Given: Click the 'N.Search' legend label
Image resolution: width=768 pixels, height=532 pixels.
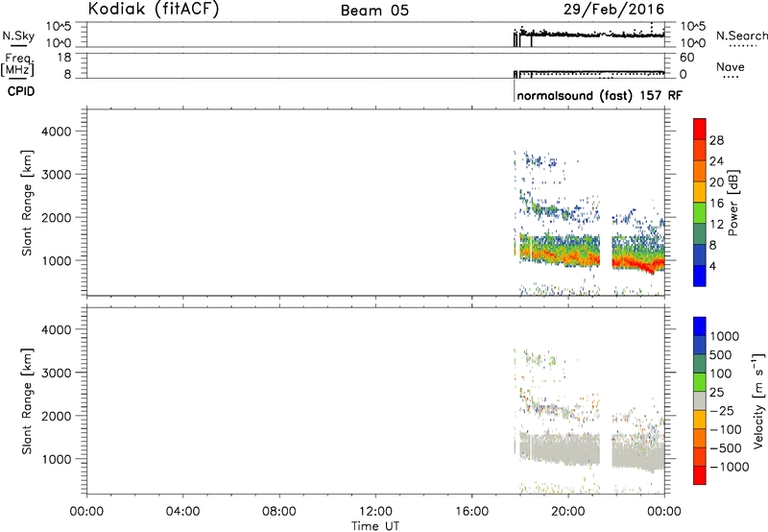Looking at the screenshot, I should [x=742, y=36].
